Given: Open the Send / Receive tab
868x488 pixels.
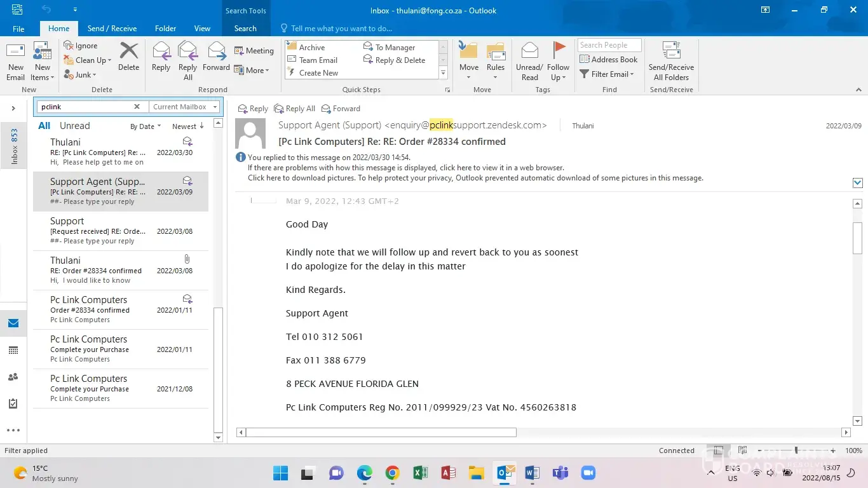Looking at the screenshot, I should (x=112, y=29).
